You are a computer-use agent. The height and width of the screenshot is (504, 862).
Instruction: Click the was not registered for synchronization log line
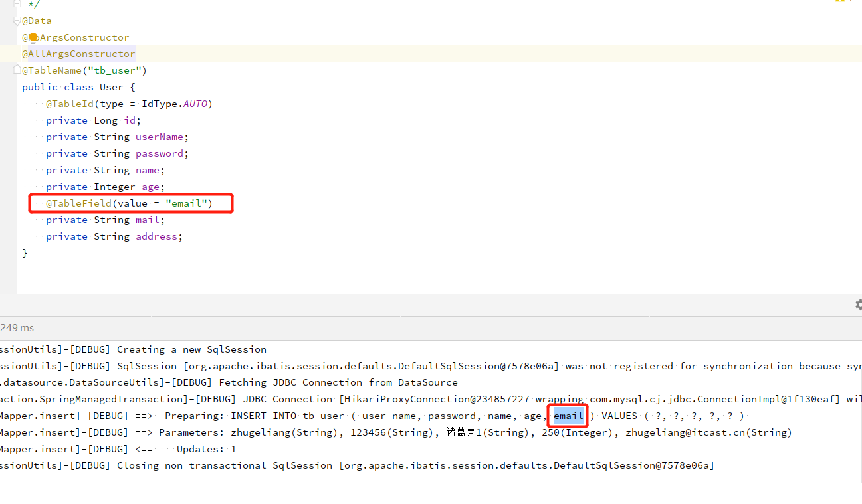pos(431,366)
